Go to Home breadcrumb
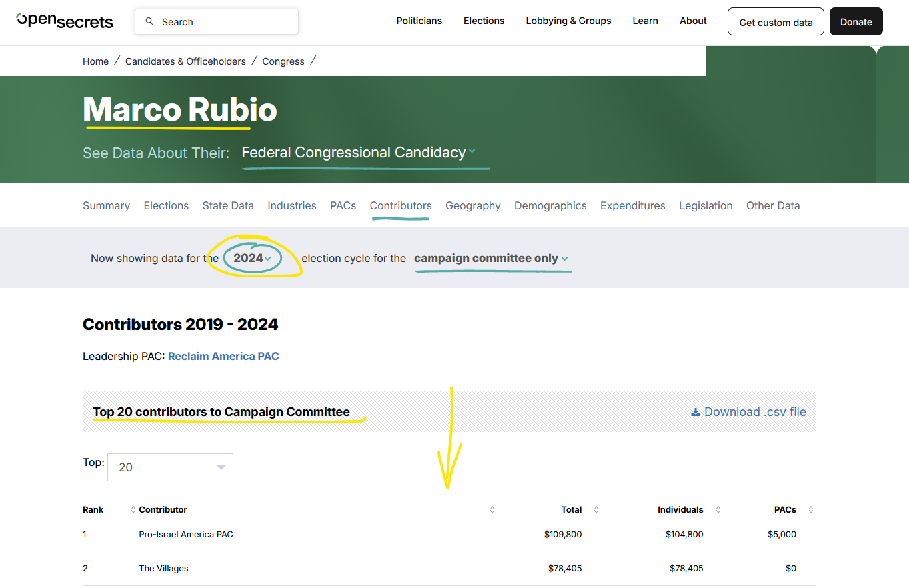Screen dimensions: 909x588 [95, 61]
